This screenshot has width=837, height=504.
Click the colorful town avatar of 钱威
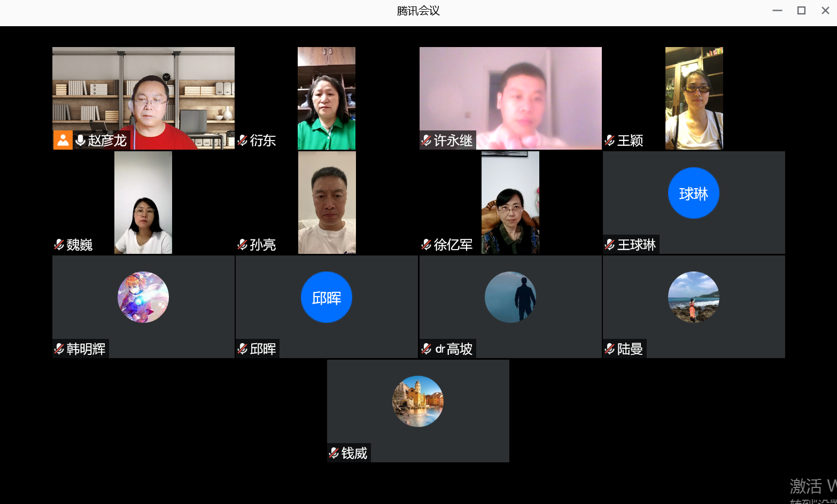(417, 401)
